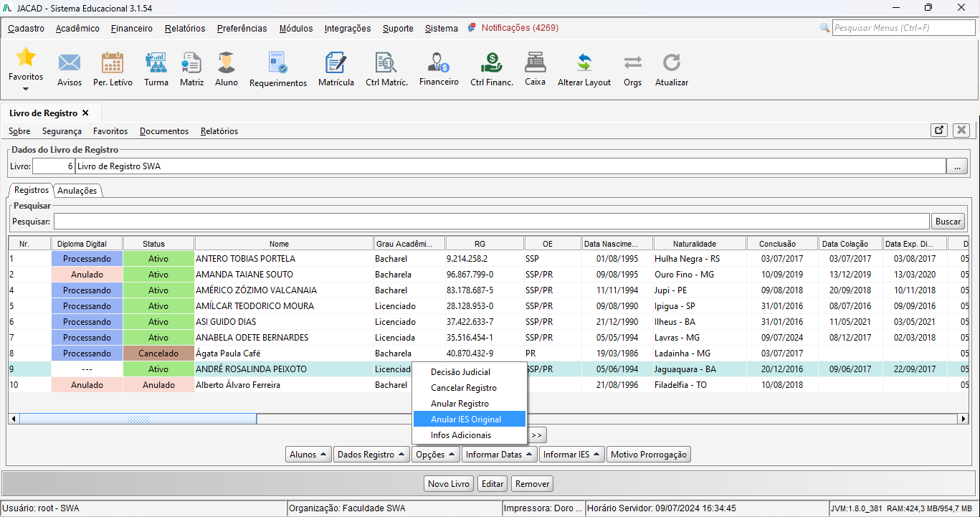Open Avisos envelope icon

click(70, 63)
